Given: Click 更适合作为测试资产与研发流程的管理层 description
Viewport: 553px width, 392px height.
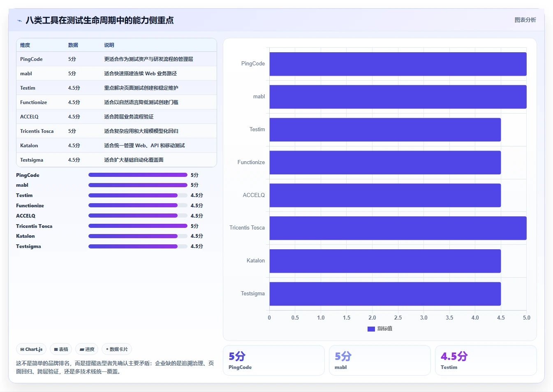Looking at the screenshot, I should pos(148,59).
